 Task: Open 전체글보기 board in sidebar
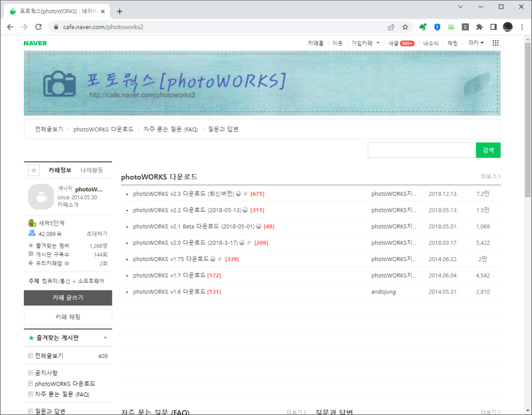click(49, 356)
